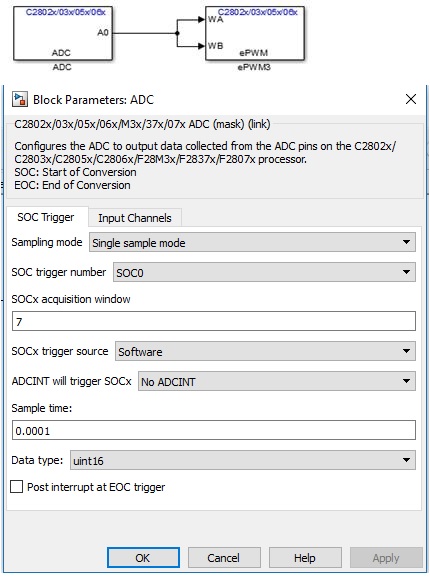Viewport: 430px width, 577px height.
Task: Click the Sample time input field
Action: 214,430
